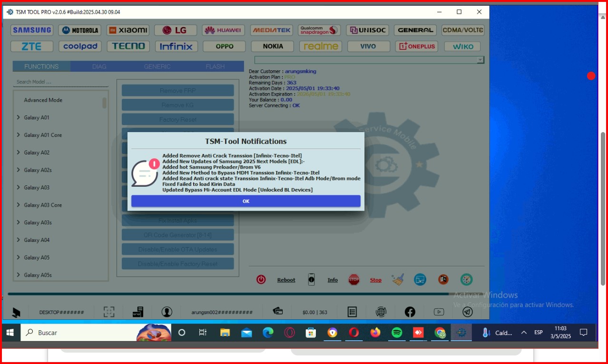
Task: Select the Vivo brand logo
Action: click(x=369, y=46)
